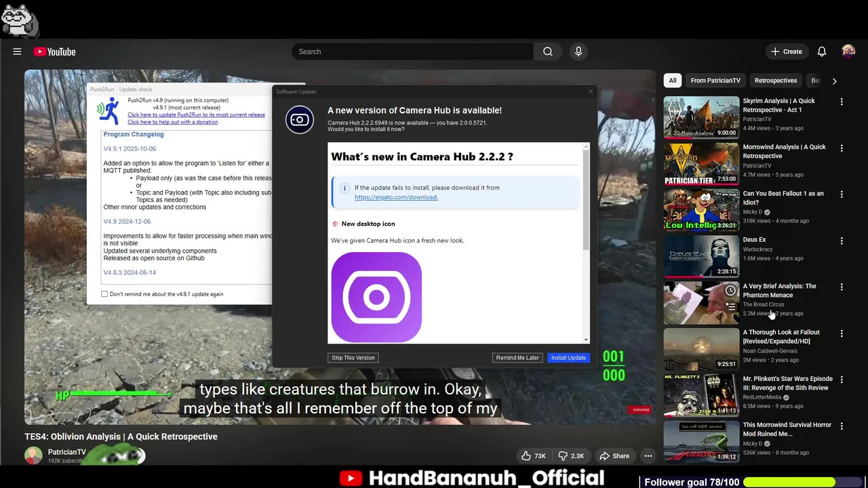868x488 pixels.
Task: Open Deus Ex video thumbnail
Action: pyautogui.click(x=701, y=256)
